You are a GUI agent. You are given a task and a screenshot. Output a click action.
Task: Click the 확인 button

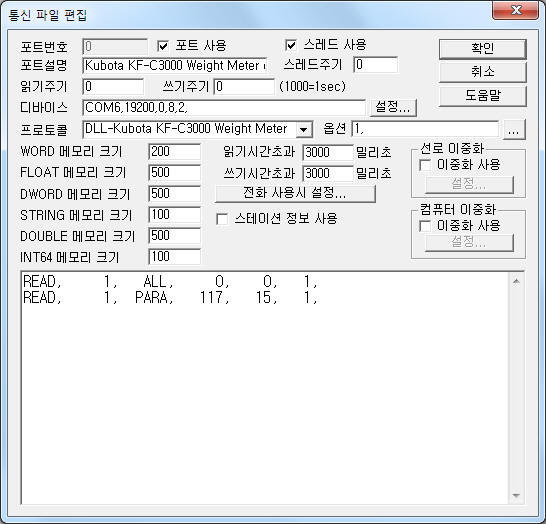tap(483, 49)
